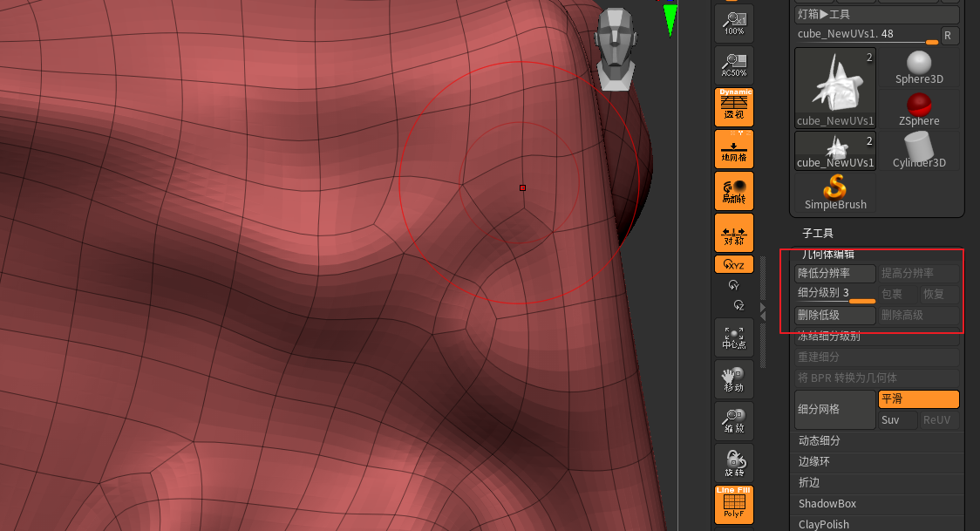Select Y-axis rotation icon
Screen dimensions: 980x531
[734, 285]
